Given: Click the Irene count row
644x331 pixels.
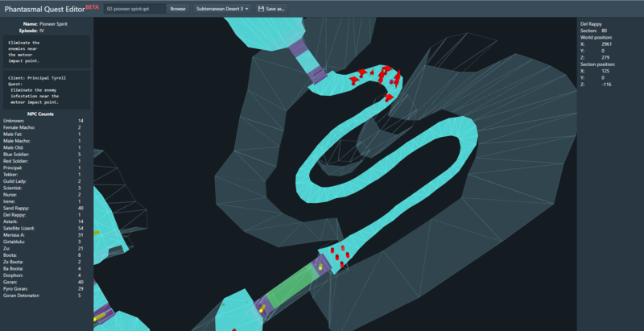Looking at the screenshot, I should click(x=43, y=201).
